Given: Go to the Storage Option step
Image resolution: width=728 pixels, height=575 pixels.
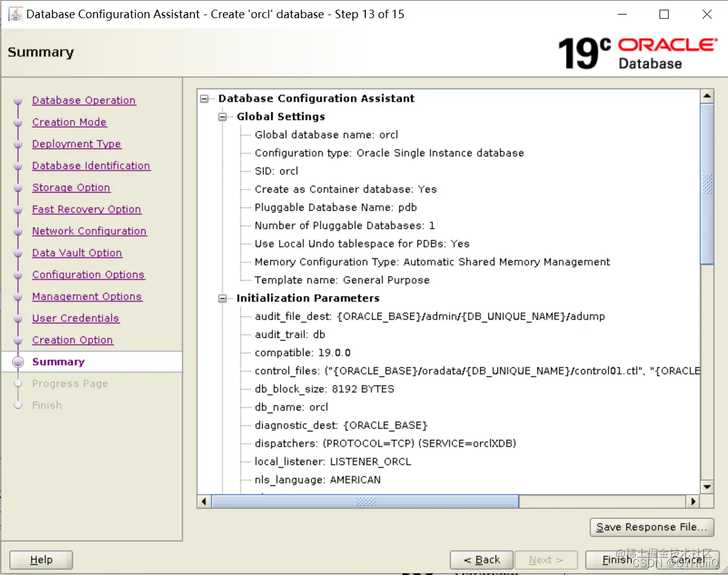Looking at the screenshot, I should click(x=71, y=188).
